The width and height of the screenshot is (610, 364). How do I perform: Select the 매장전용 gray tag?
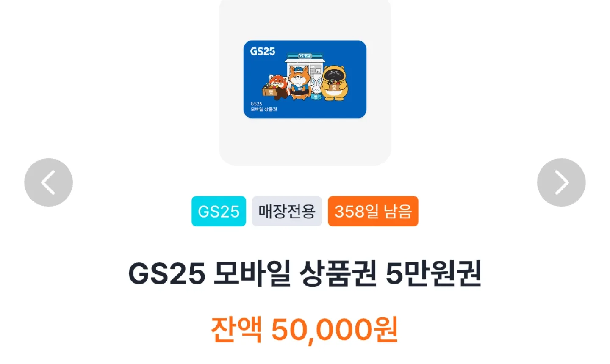click(x=287, y=211)
